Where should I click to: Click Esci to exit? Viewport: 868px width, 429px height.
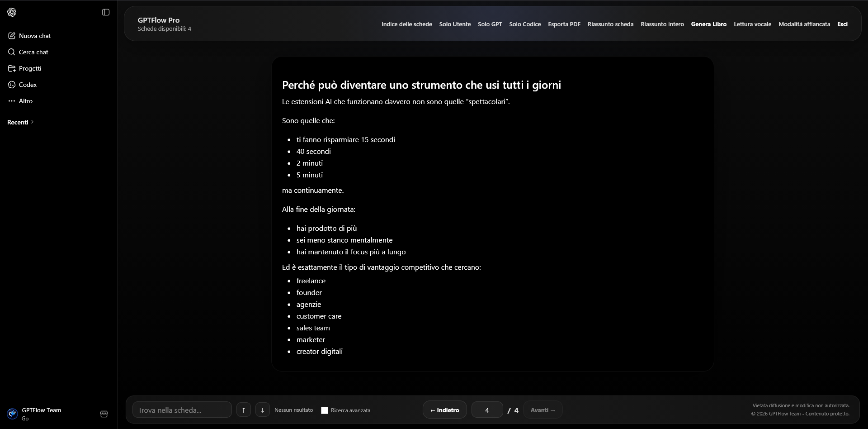842,24
